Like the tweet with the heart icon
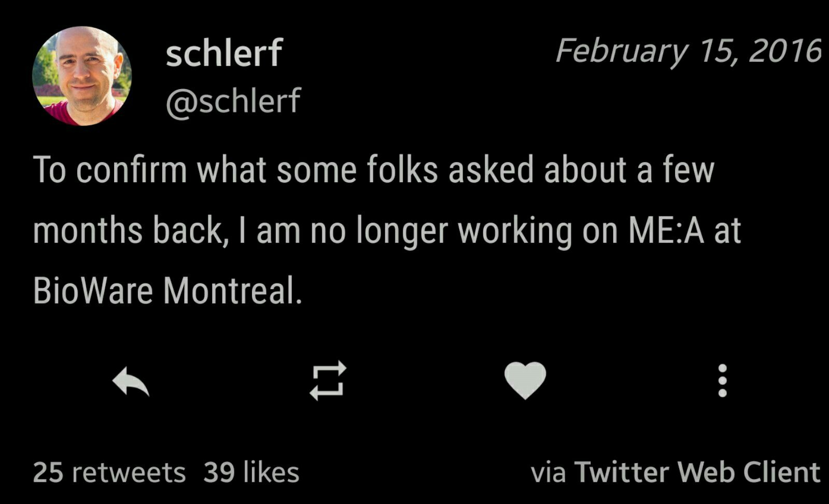 click(x=525, y=381)
